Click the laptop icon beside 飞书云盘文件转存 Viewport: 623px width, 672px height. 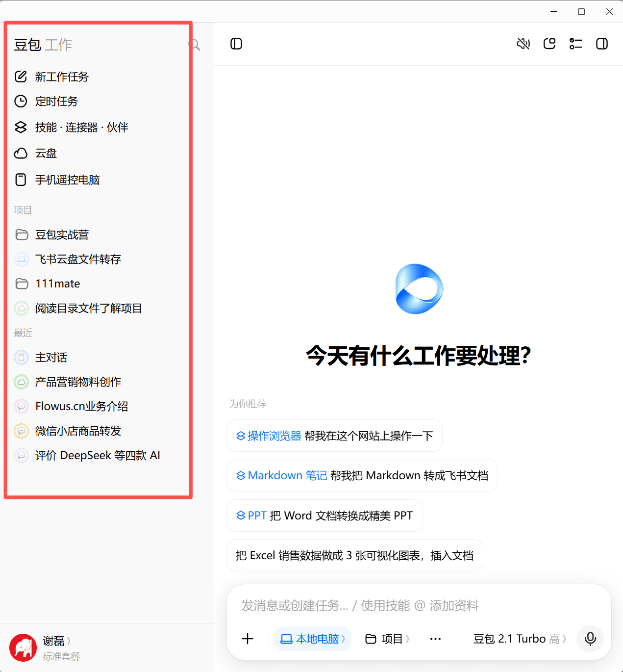pos(21,259)
